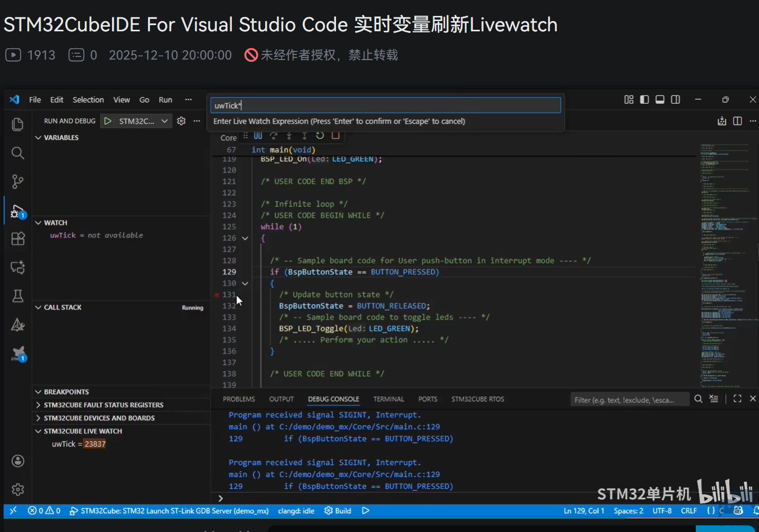
Task: Click the Build button in status bar
Action: (338, 510)
